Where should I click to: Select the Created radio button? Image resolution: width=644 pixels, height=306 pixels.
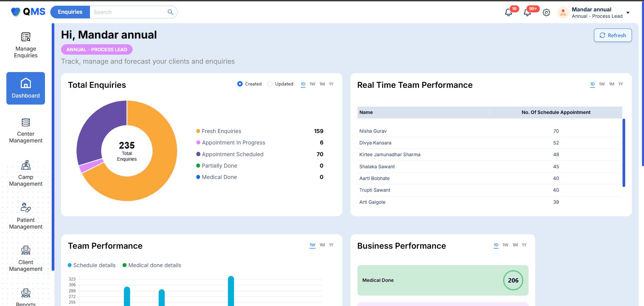(240, 84)
